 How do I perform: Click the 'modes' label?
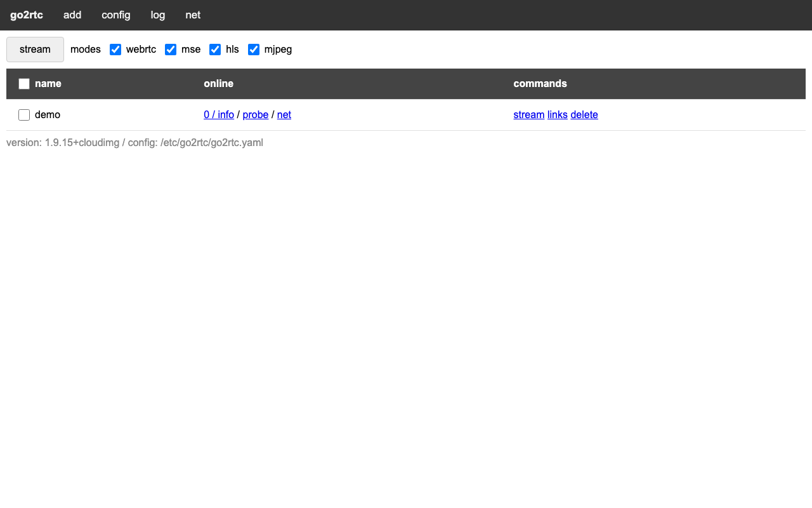pos(86,50)
